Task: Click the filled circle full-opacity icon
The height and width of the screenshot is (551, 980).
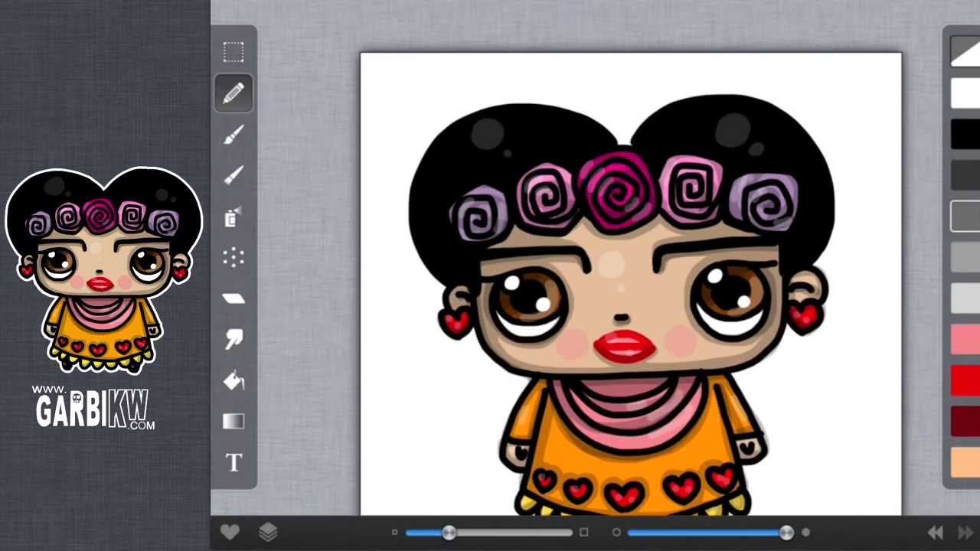Action: (806, 533)
